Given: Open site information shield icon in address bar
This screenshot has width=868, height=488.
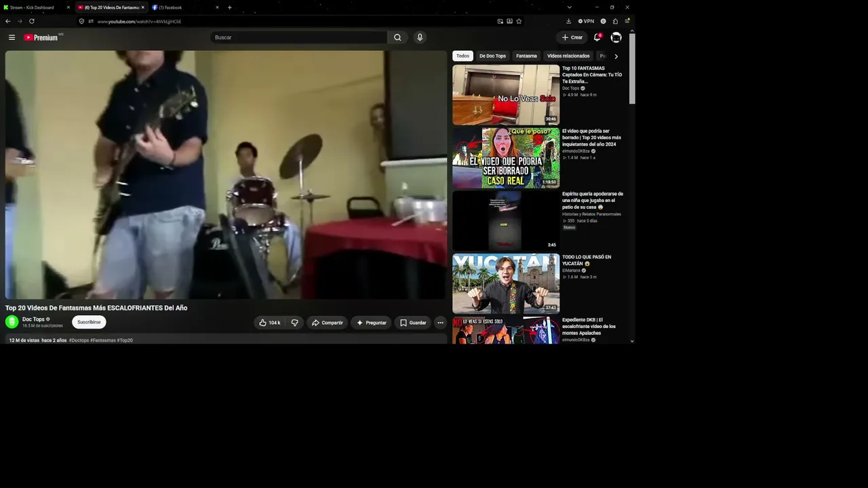Looking at the screenshot, I should coord(81,21).
